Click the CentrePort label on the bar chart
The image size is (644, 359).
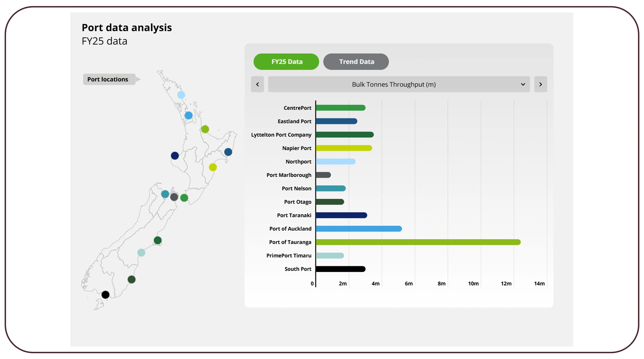pyautogui.click(x=298, y=108)
